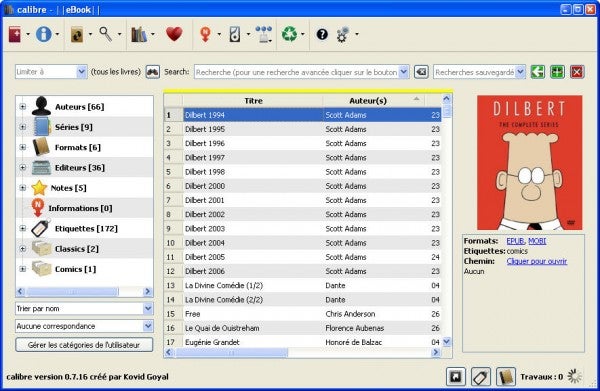Open dropdown arrow next to Edit metadata
The height and width of the screenshot is (391, 600).
57,34
